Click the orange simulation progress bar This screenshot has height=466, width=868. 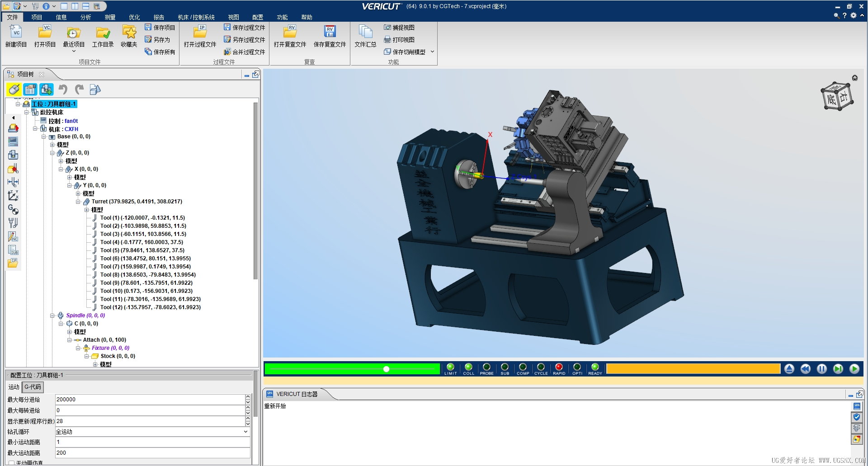[693, 369]
